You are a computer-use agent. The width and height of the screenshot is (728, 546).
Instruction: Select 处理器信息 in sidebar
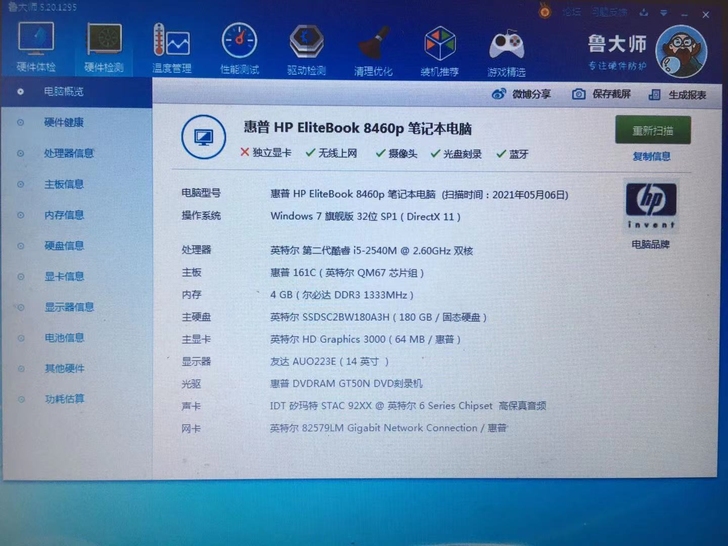click(x=69, y=153)
